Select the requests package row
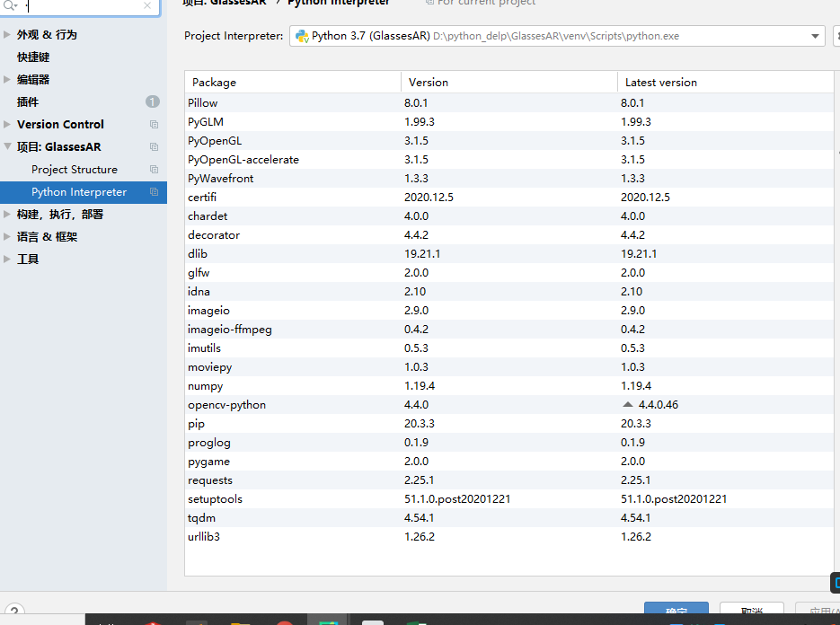The height and width of the screenshot is (625, 840). coord(509,480)
